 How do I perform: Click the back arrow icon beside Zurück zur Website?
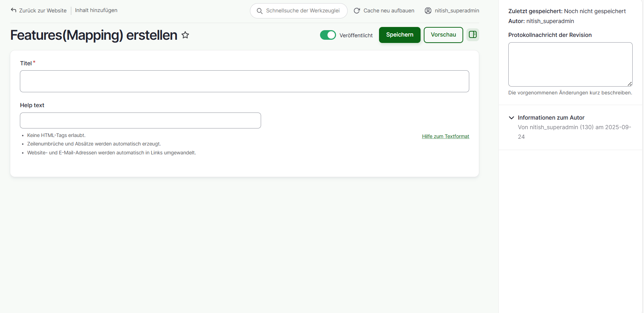[13, 10]
